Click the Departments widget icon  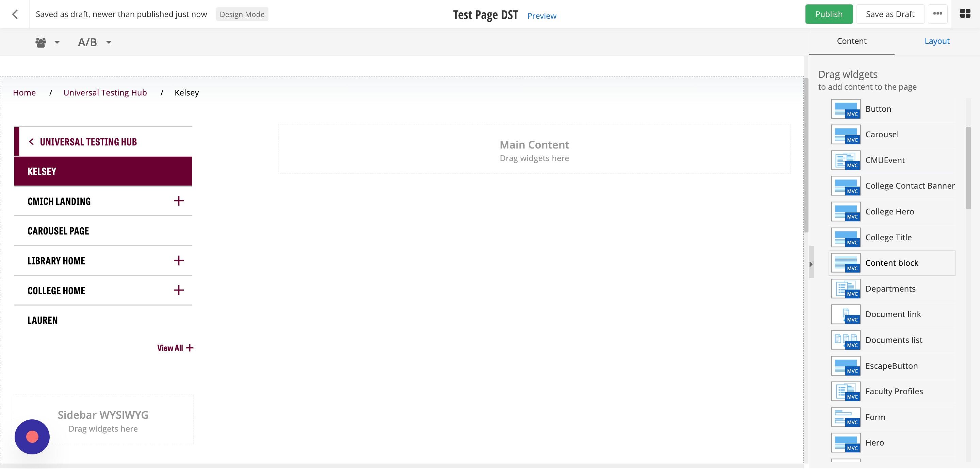(846, 289)
